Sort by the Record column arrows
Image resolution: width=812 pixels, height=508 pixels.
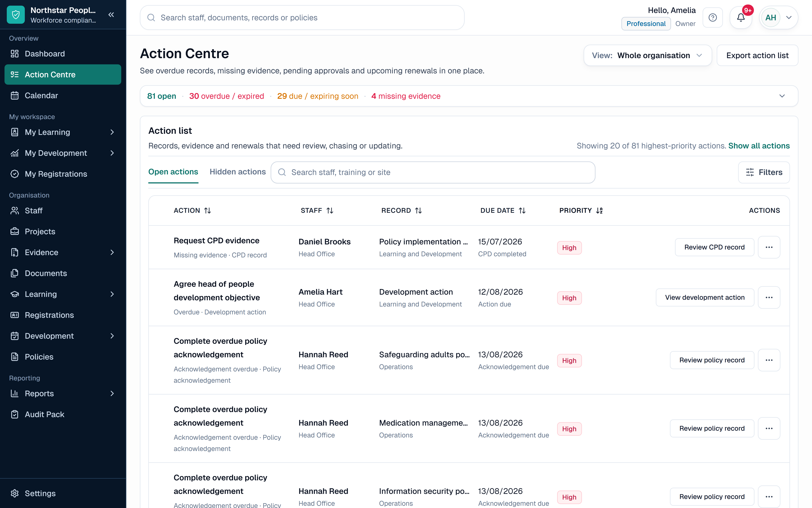pos(418,211)
